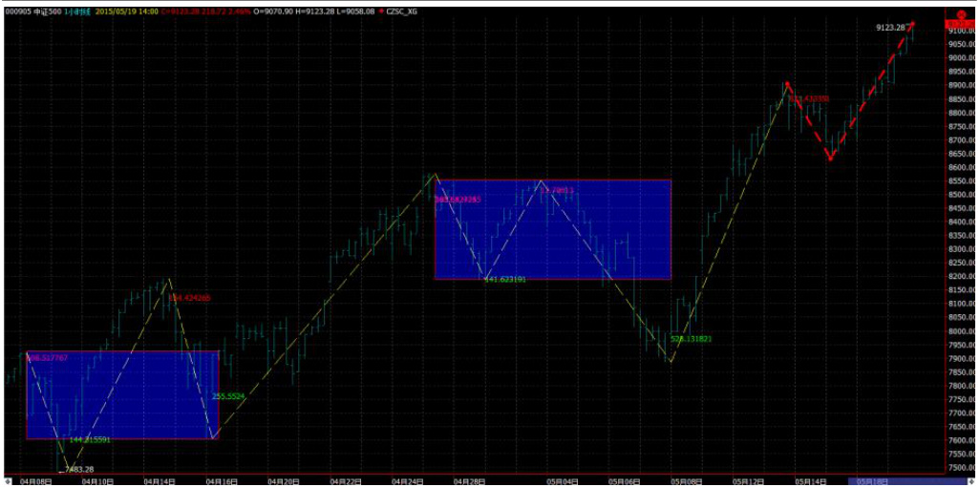980x487 pixels.
Task: Select the upper-middle blue consolidation rectangle
Action: [x=553, y=229]
